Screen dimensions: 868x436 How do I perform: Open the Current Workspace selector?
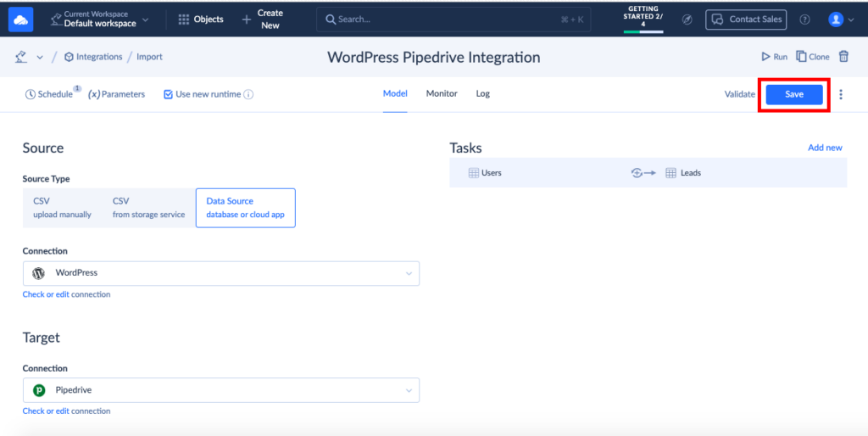100,20
